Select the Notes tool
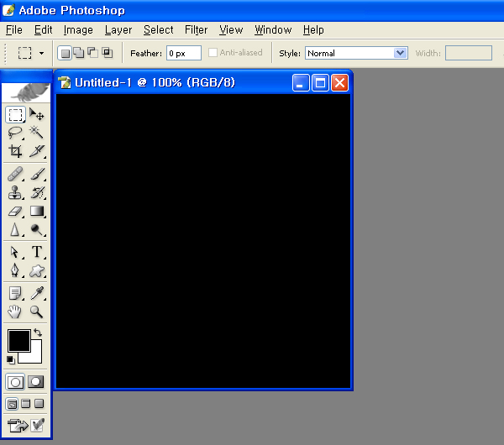The width and height of the screenshot is (504, 445). tap(15, 293)
